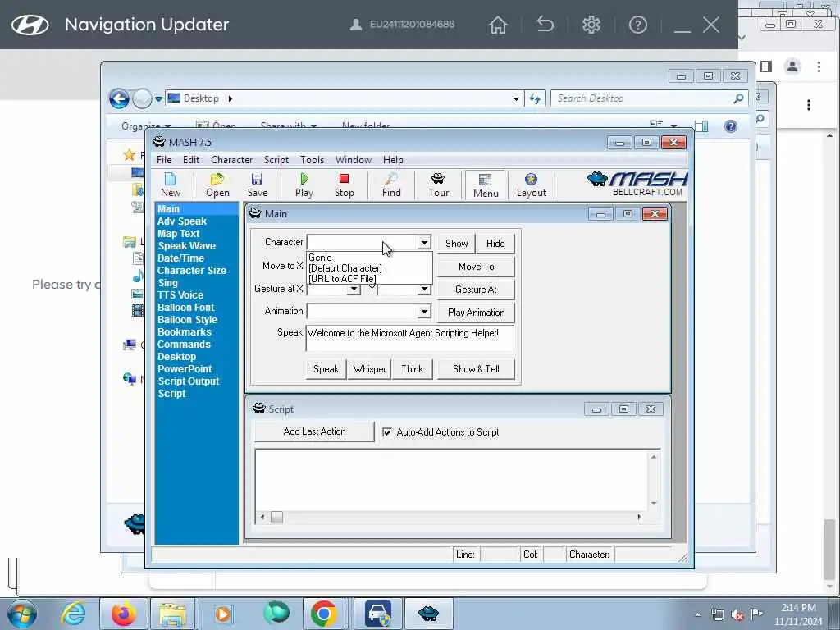Click Explorer refresh button

coord(535,98)
